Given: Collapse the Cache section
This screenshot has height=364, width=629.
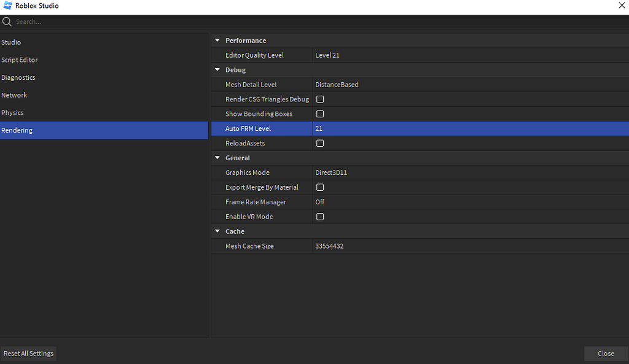Looking at the screenshot, I should click(x=217, y=231).
